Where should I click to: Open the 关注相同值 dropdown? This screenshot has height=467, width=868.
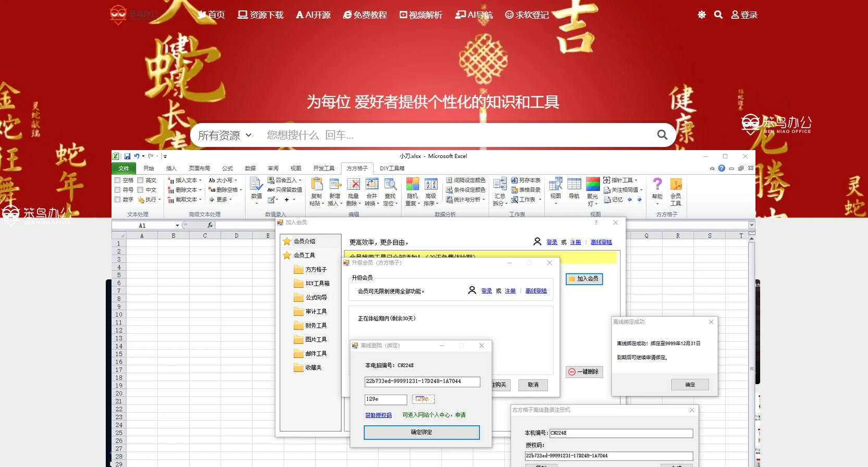[623, 190]
